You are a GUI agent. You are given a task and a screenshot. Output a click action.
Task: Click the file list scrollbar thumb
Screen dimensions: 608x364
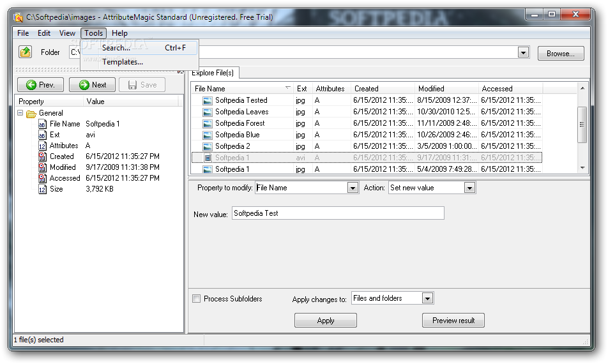(582, 125)
